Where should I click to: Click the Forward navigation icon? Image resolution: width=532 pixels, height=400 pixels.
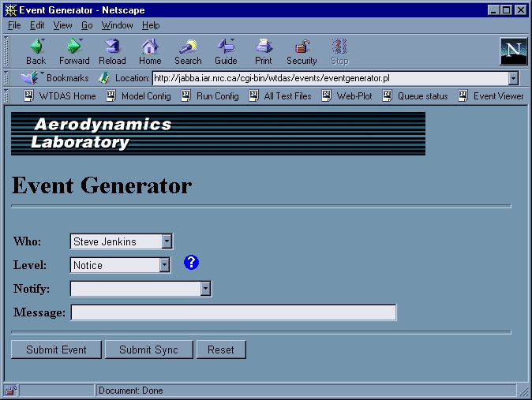point(74,51)
